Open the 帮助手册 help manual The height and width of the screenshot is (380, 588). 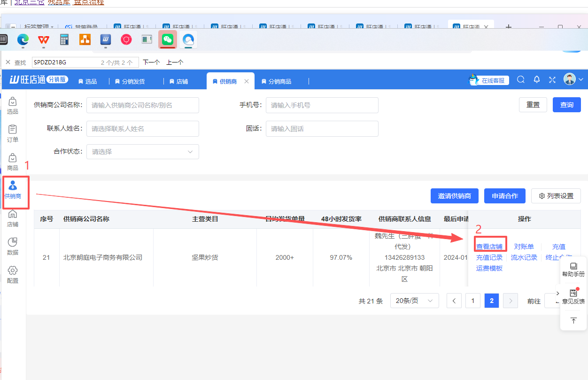pyautogui.click(x=573, y=270)
